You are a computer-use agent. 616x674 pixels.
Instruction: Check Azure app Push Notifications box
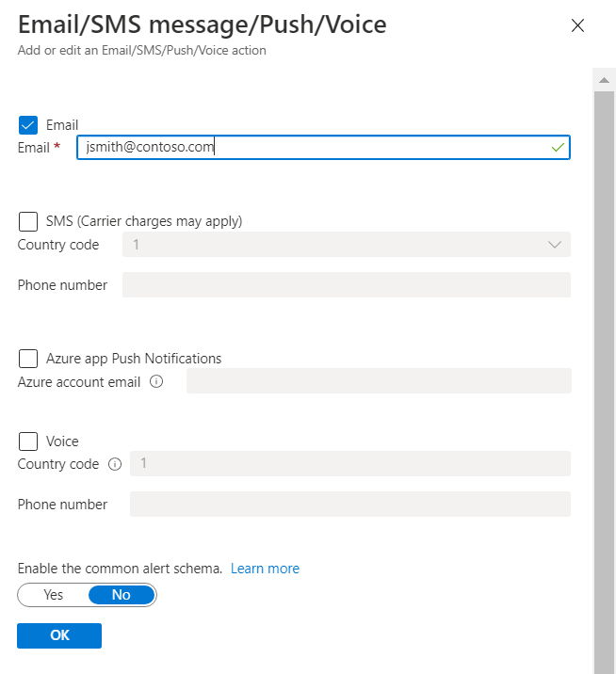coord(28,359)
